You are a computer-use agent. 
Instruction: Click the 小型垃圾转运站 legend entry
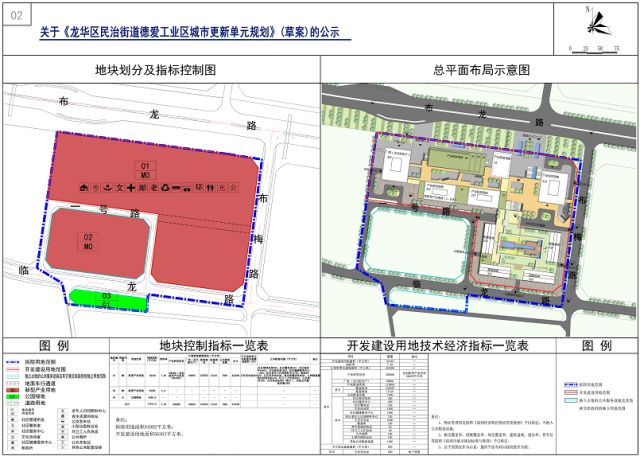coord(85,427)
